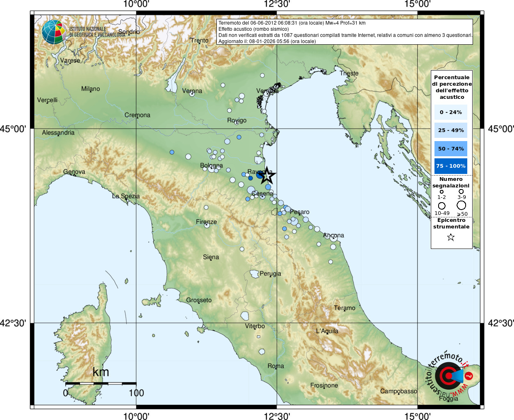514x420 pixels.
Task: Click the Pesaro city label
Action: click(300, 212)
